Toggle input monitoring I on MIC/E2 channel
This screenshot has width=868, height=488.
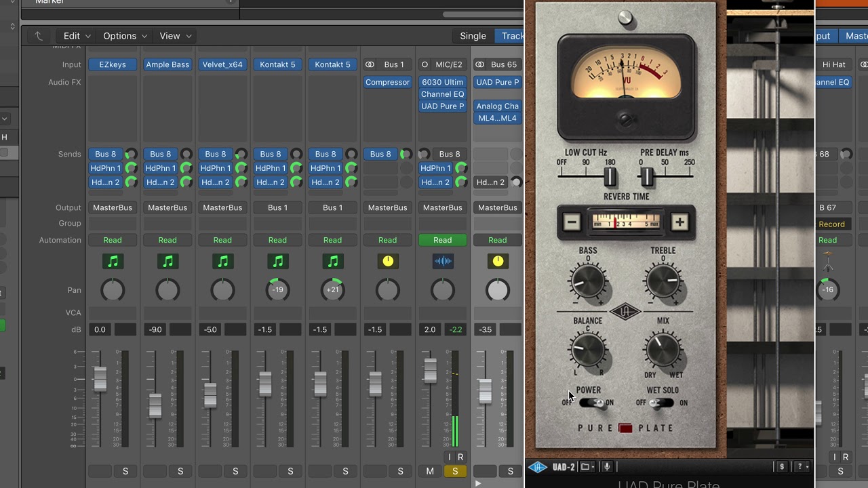tap(449, 457)
